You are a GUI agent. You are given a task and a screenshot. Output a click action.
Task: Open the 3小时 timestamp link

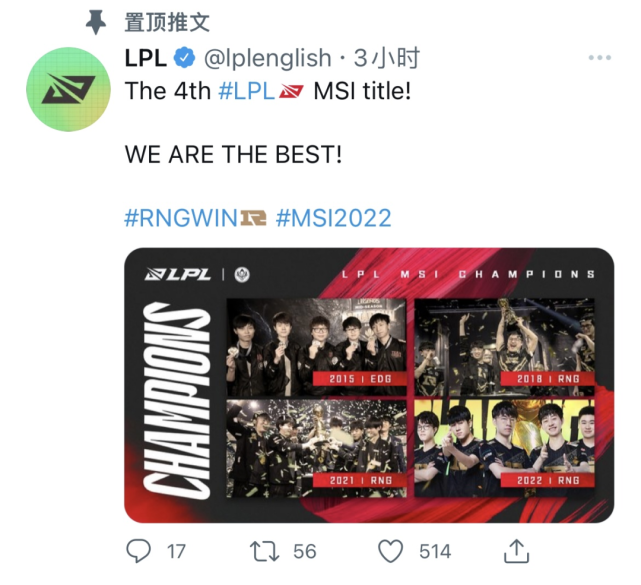387,58
